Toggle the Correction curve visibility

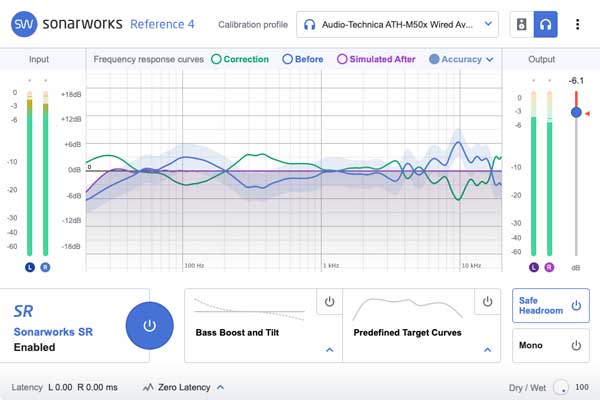216,59
